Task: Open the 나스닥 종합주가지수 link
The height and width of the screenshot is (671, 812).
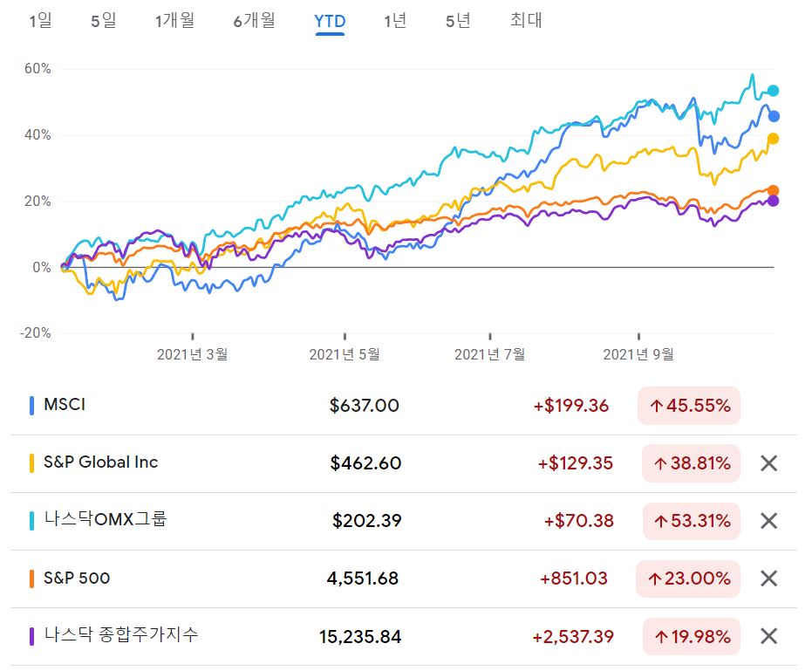Action: pos(121,634)
